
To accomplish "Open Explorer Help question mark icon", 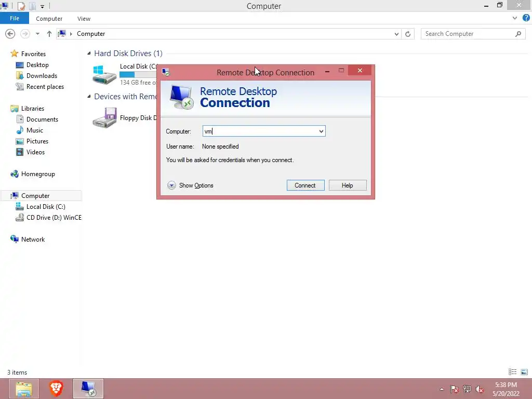I will pyautogui.click(x=526, y=18).
